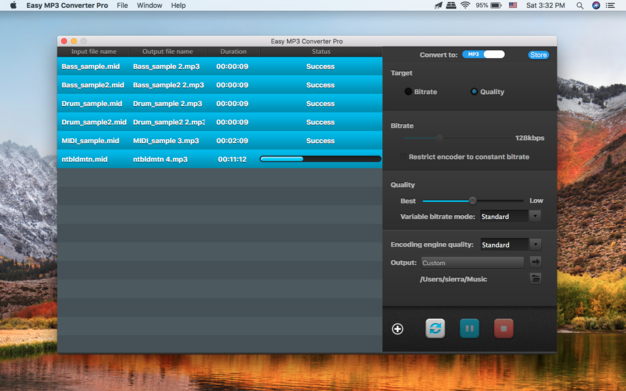Open the Apple menu

13,5
